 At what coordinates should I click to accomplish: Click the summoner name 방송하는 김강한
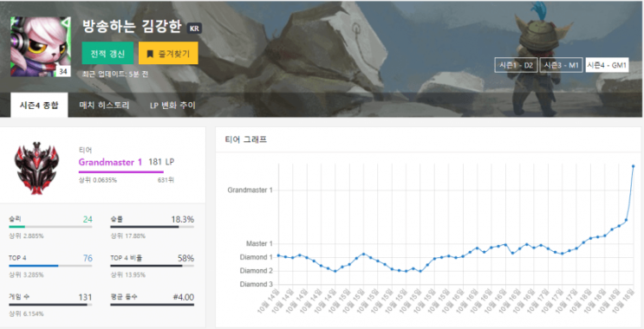point(132,28)
